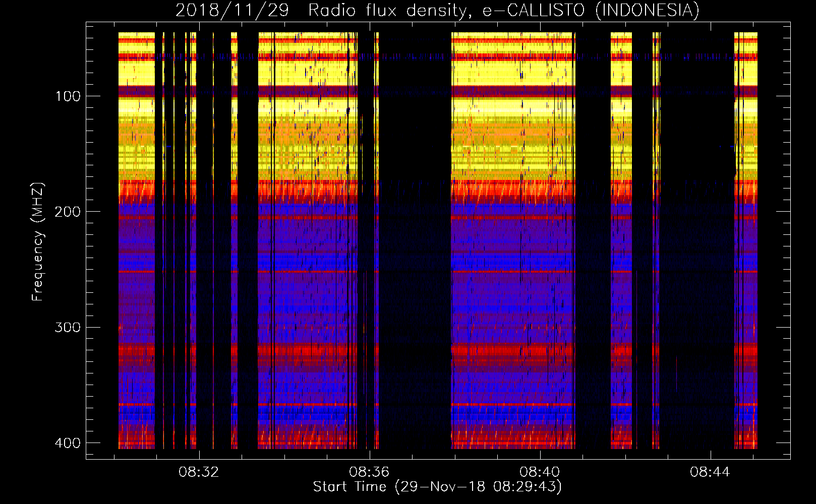This screenshot has height=504, width=816.
Task: Click the "08:32" time tick label
Action: [x=199, y=472]
